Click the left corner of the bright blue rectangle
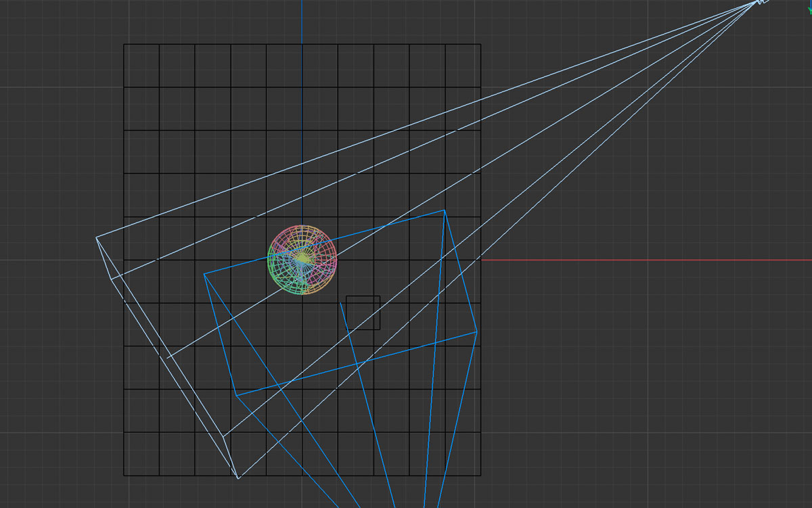The image size is (812, 508). click(x=204, y=274)
